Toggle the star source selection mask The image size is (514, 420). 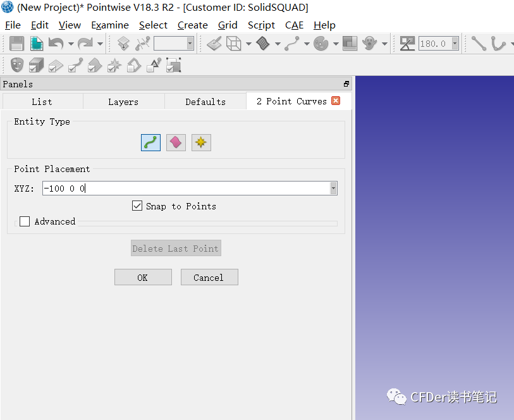click(114, 65)
